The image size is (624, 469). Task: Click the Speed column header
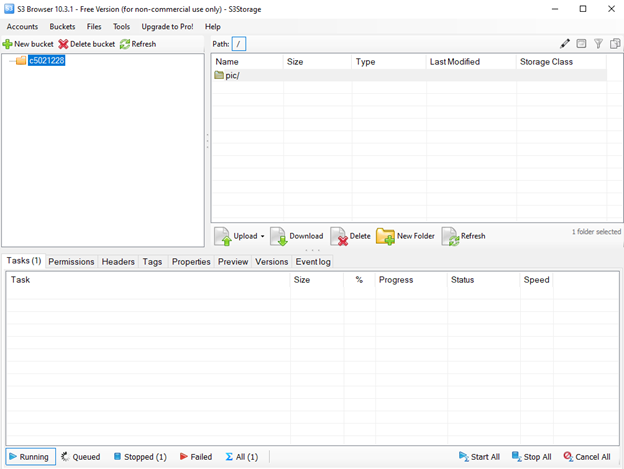536,280
